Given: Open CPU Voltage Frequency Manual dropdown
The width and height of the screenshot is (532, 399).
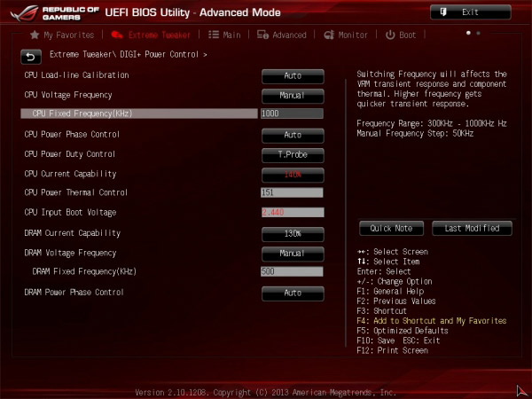Looking at the screenshot, I should [293, 96].
